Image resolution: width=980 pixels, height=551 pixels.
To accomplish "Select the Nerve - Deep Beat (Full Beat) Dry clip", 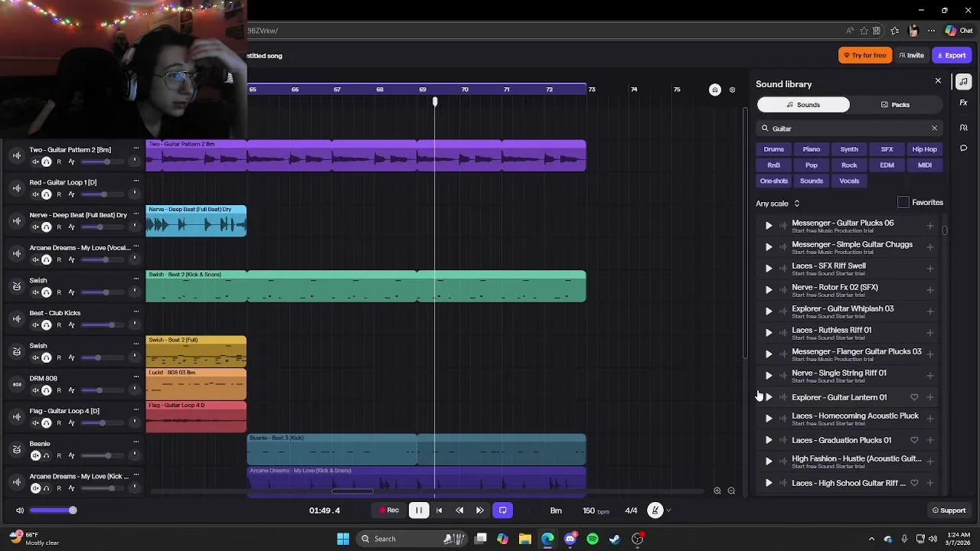I will tap(197, 220).
